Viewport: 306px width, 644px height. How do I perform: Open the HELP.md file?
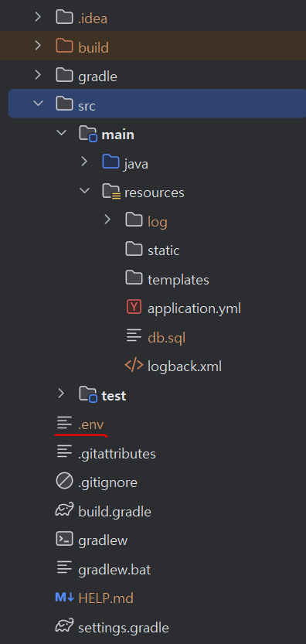point(106,598)
